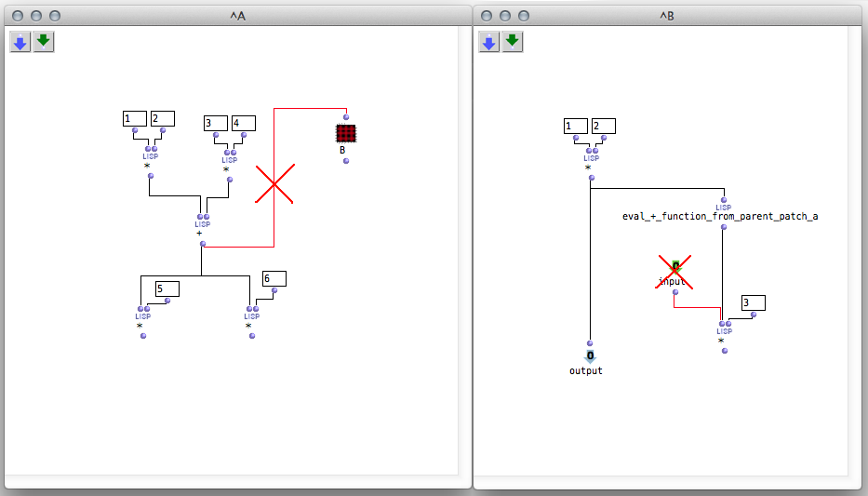
Task: Click value box 2 in window ^B
Action: pyautogui.click(x=604, y=127)
